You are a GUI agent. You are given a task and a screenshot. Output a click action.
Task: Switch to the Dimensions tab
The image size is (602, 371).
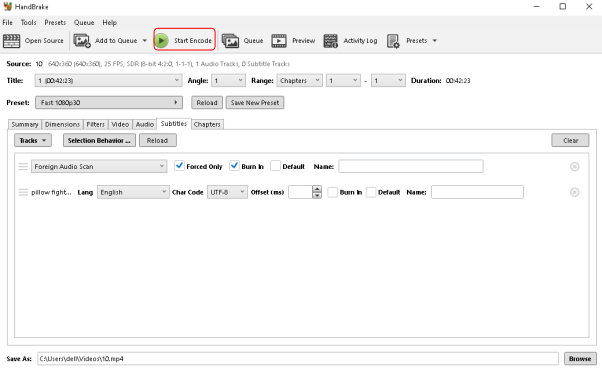(62, 124)
